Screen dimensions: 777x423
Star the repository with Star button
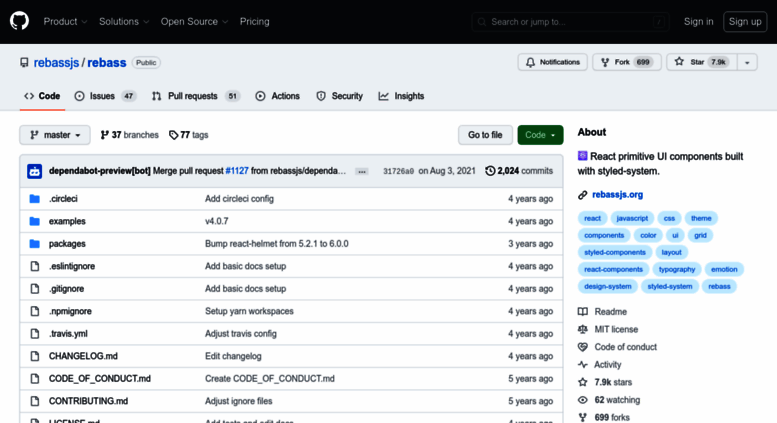pos(702,62)
